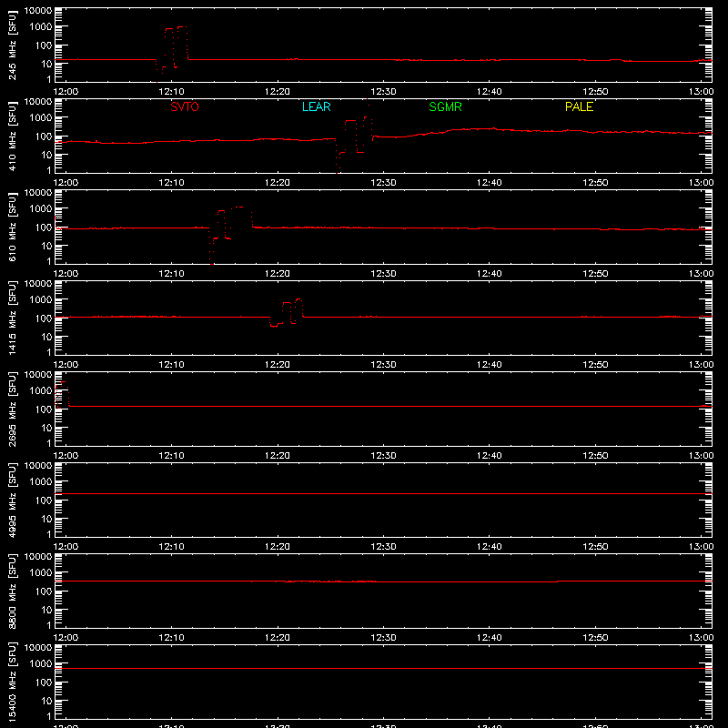Select the 15400 MHz [SFU] axis label

[x=13, y=682]
